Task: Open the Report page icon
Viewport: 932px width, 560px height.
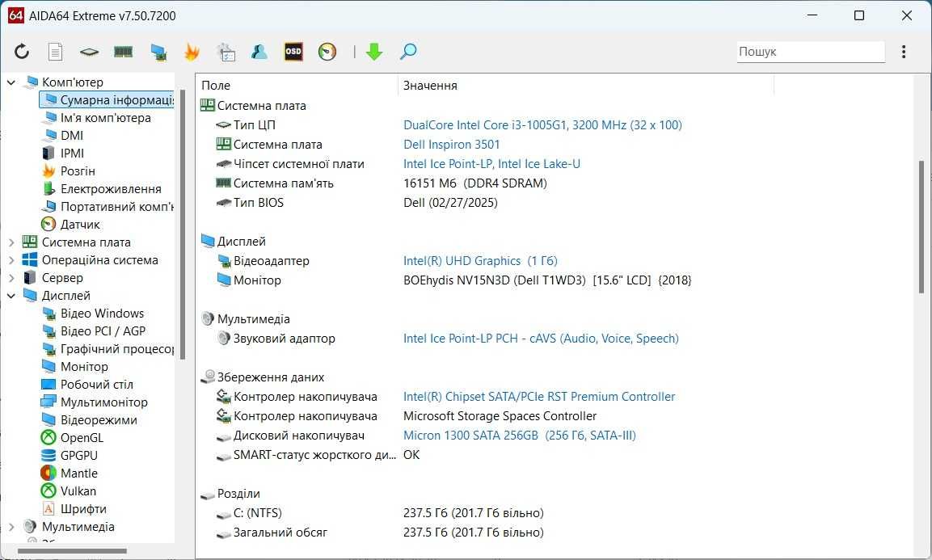Action: (55, 52)
